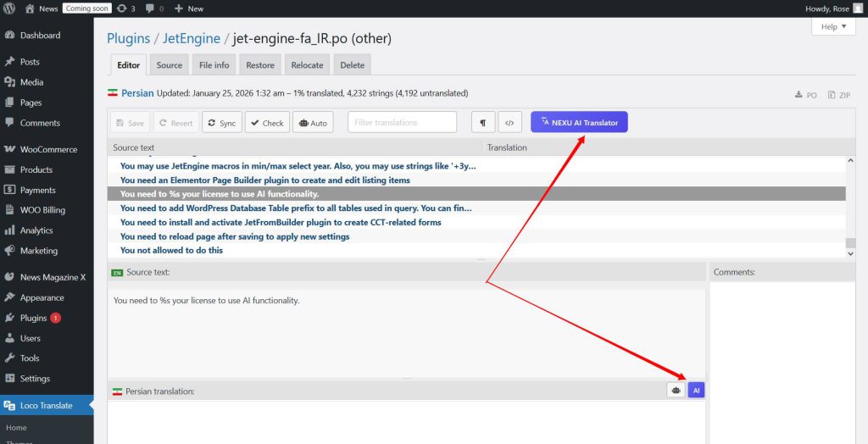Open Media library in sidebar
Screen dimensions: 868x444
pyautogui.click(x=31, y=82)
